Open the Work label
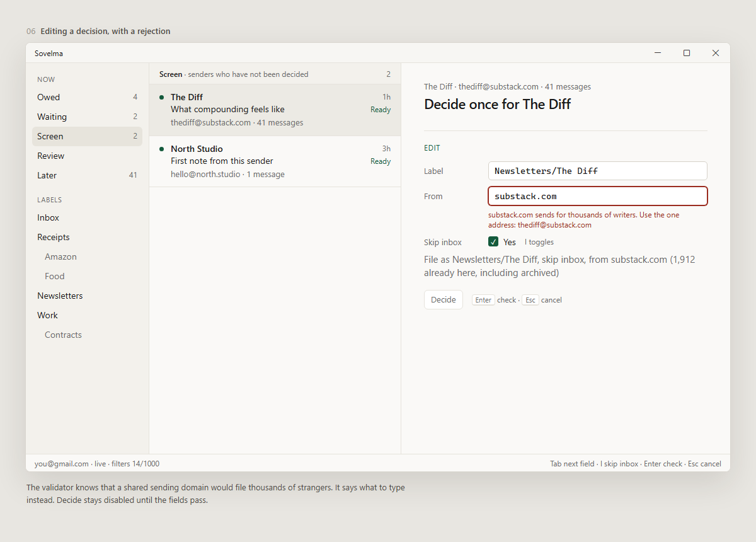 point(87,315)
